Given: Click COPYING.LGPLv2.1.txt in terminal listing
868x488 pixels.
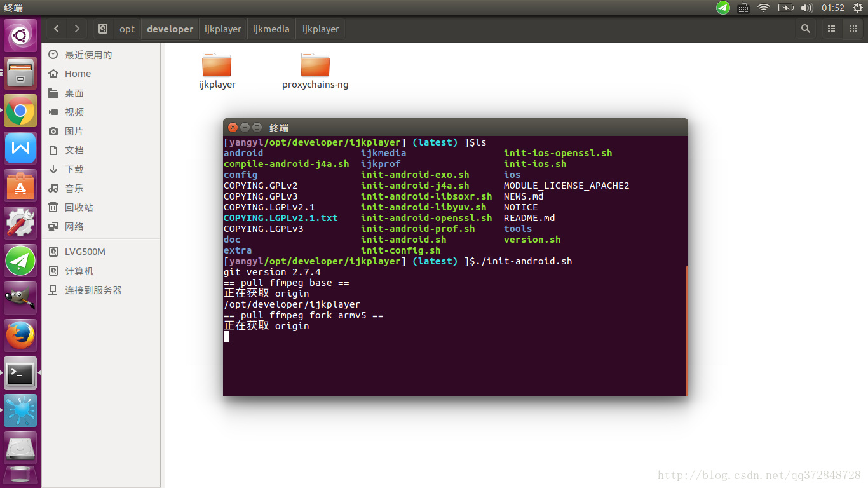Looking at the screenshot, I should coord(281,218).
